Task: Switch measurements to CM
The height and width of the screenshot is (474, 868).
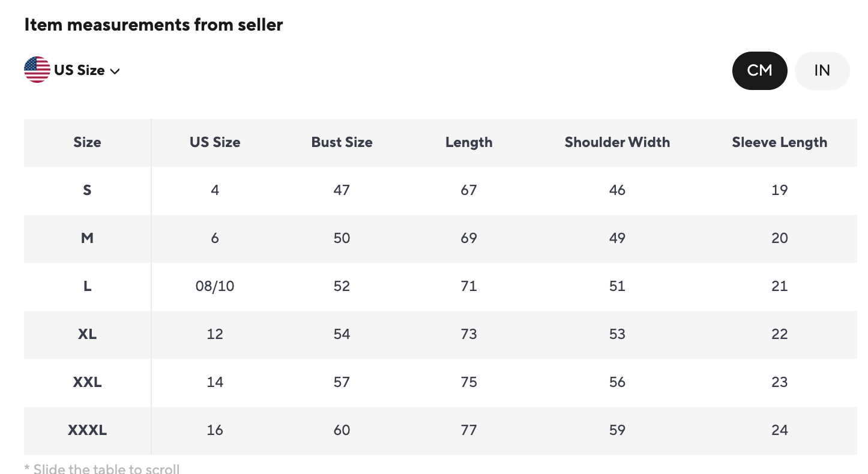Action: tap(759, 71)
